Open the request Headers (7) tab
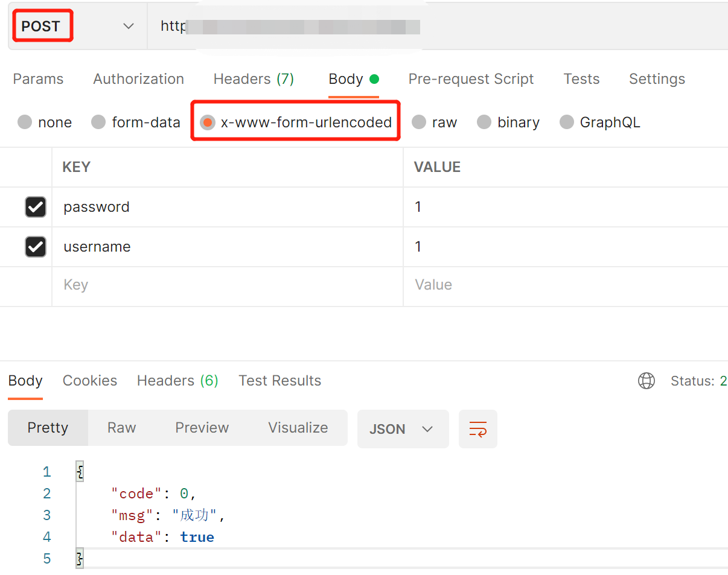Viewport: 728px width, 575px height. (x=254, y=79)
